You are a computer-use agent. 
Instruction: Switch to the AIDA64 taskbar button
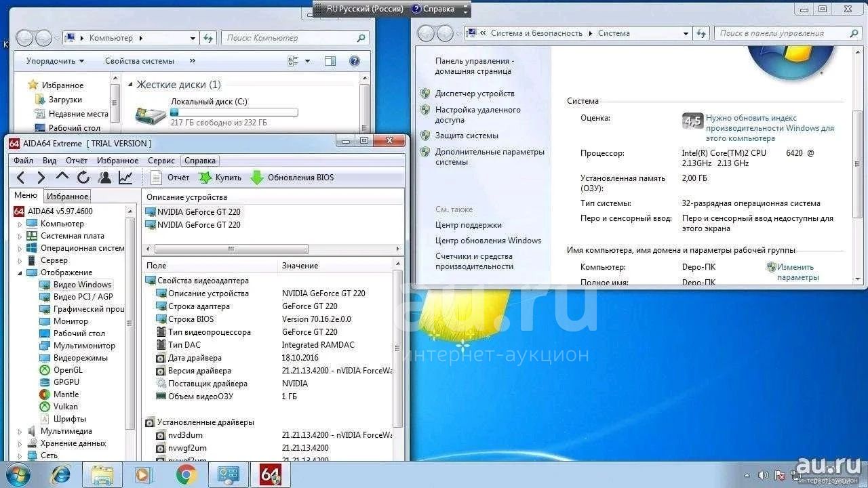coord(270,475)
